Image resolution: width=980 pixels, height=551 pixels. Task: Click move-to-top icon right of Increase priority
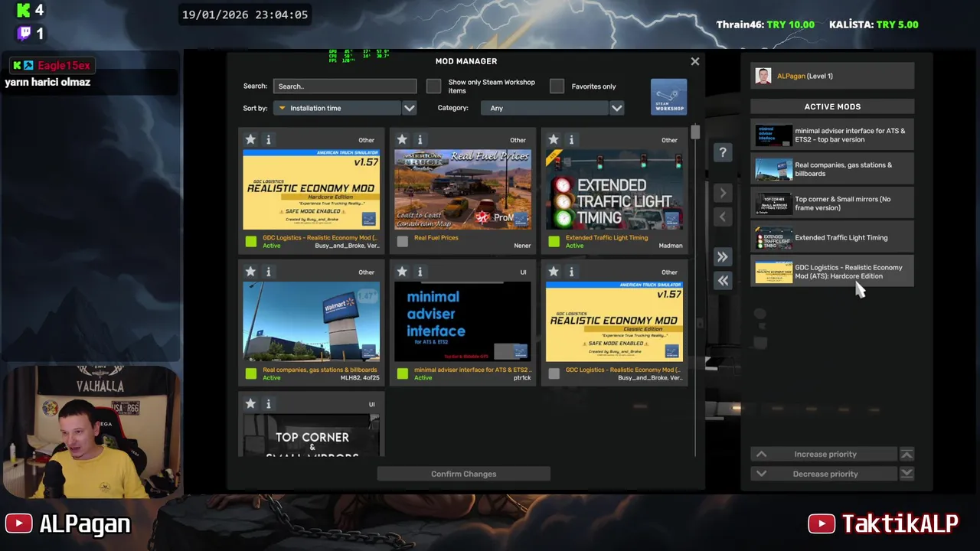tap(906, 454)
